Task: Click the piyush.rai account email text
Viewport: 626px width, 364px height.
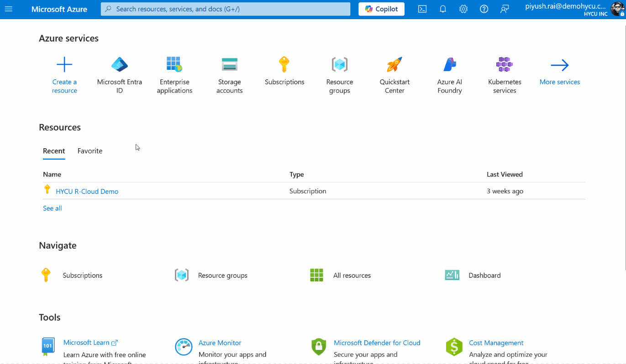Action: click(565, 6)
